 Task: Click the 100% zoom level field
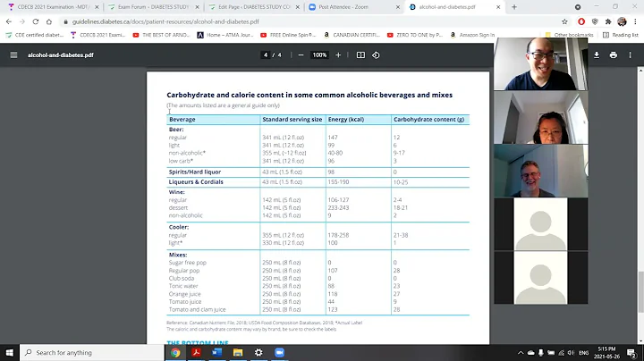click(x=319, y=55)
